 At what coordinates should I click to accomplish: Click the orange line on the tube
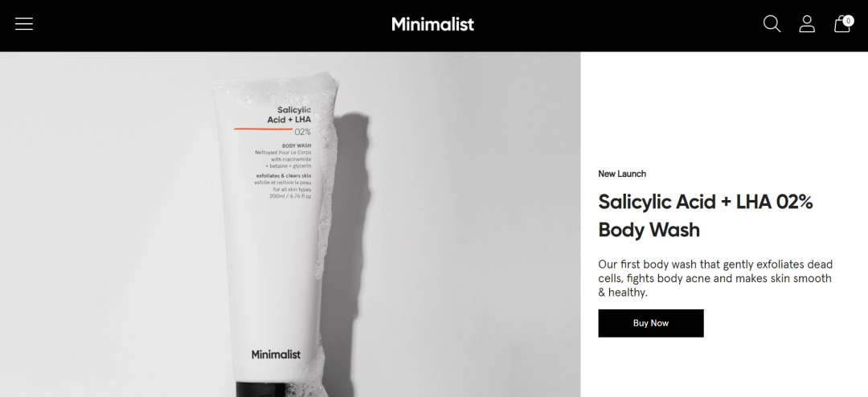pos(263,129)
